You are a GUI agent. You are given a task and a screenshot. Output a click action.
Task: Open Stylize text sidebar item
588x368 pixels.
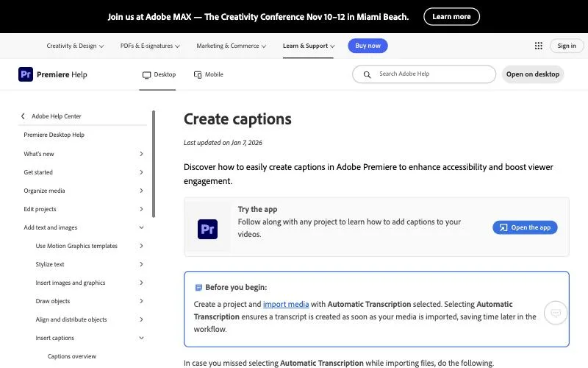pyautogui.click(x=50, y=264)
